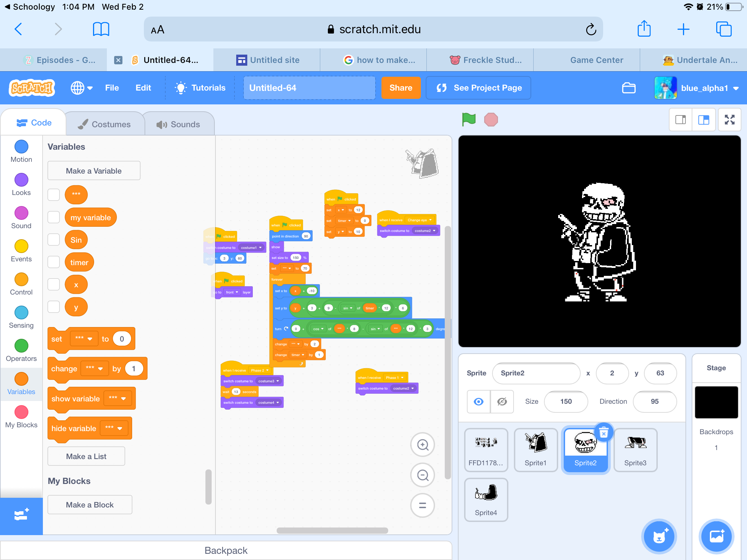This screenshot has width=747, height=560.
Task: Click the stop sign to halt scripts
Action: click(x=491, y=119)
